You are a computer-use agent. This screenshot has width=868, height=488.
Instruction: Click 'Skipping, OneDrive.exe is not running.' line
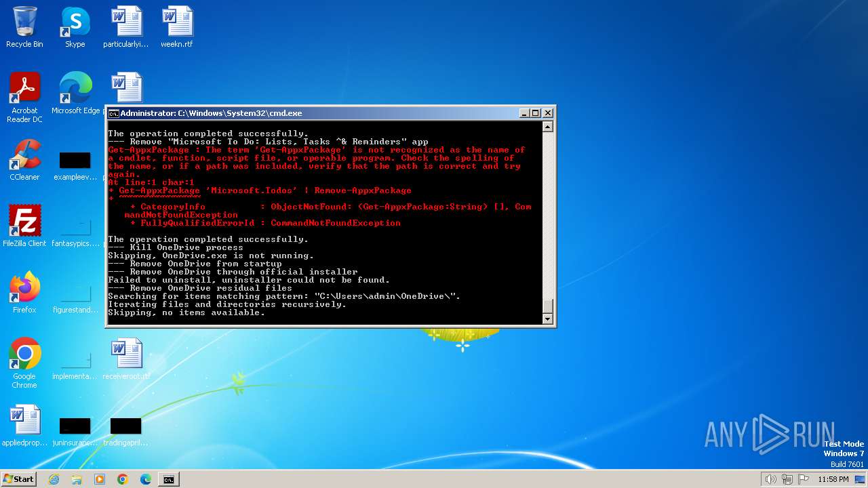[x=211, y=256]
